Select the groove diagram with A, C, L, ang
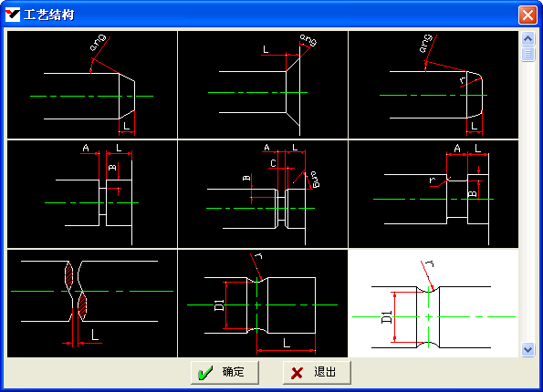This screenshot has height=392, width=543. coord(263,194)
